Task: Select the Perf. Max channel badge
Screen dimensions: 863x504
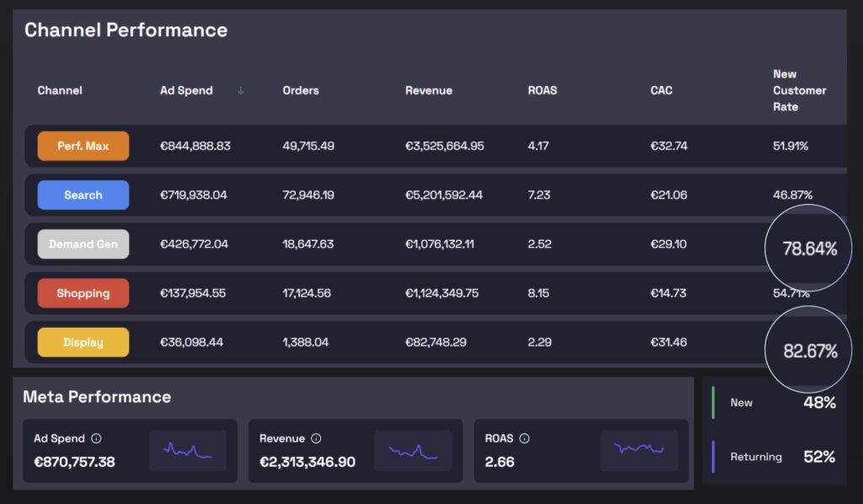Action: [83, 146]
